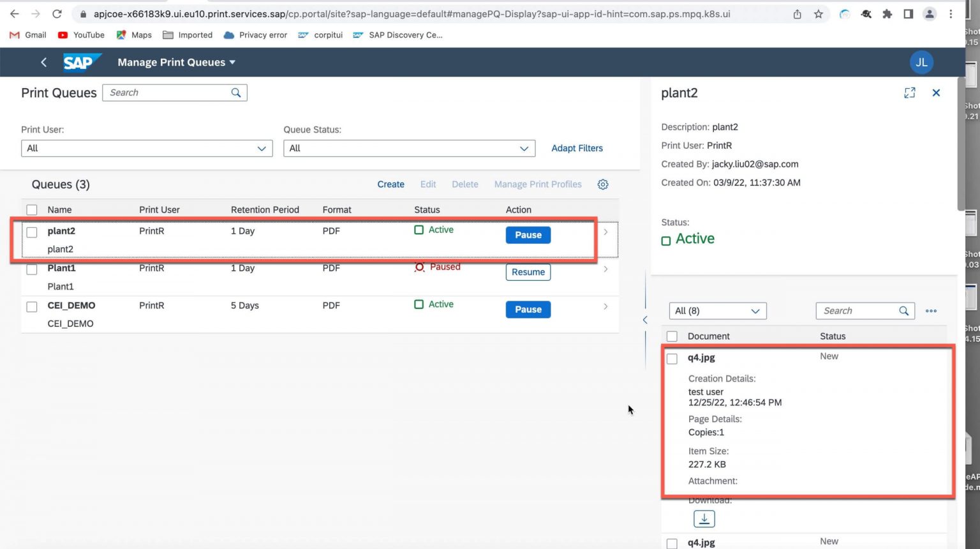
Task: Download the q4.jpg document
Action: (x=704, y=518)
